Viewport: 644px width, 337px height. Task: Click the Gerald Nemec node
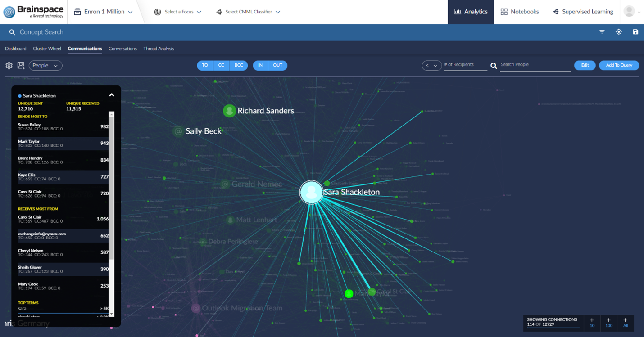(x=225, y=184)
